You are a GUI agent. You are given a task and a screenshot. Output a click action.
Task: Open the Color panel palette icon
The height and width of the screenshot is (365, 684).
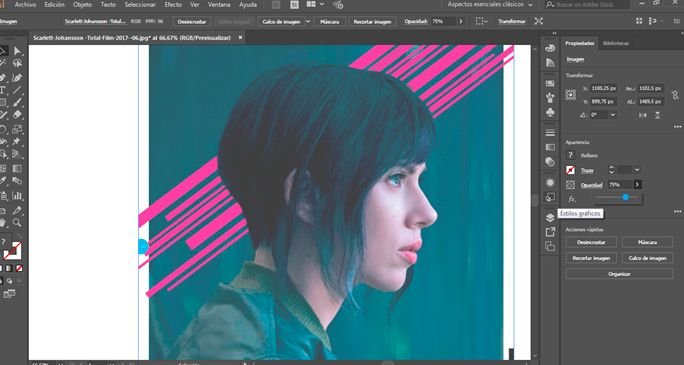point(550,48)
